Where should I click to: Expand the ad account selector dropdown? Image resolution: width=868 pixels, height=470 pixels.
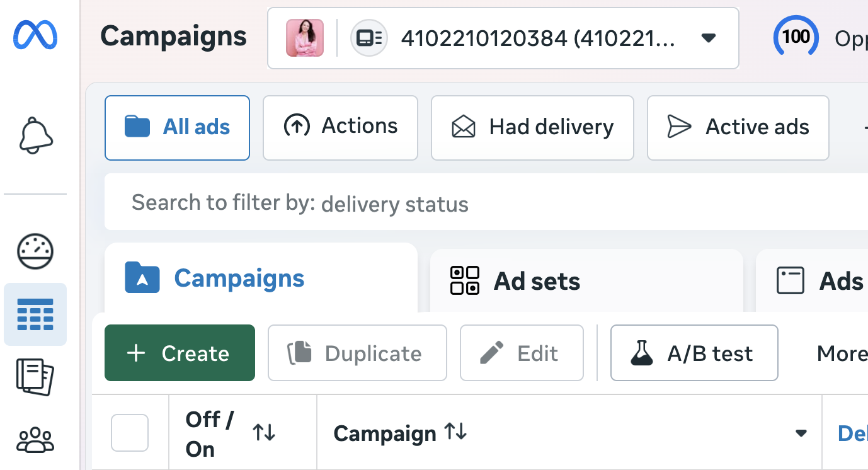(709, 38)
